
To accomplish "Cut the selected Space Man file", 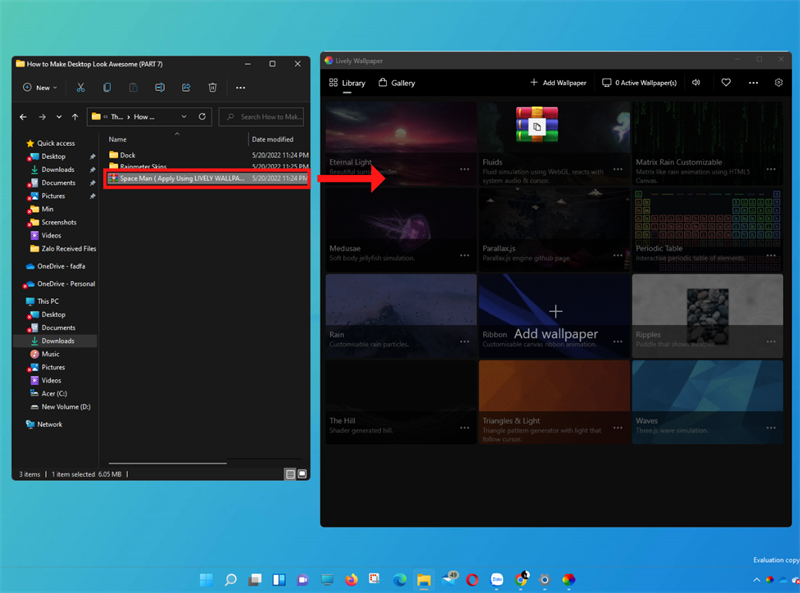I will (82, 88).
